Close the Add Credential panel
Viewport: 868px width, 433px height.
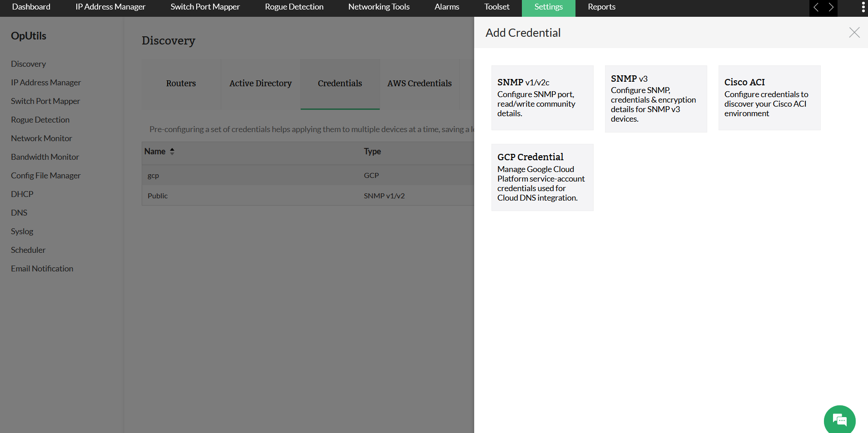pyautogui.click(x=854, y=33)
